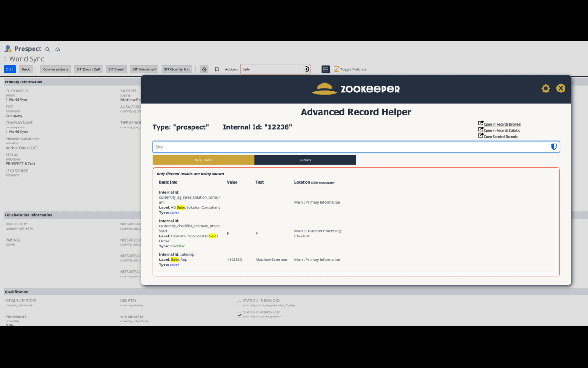The width and height of the screenshot is (588, 368).
Task: Click the Primary Information section header
Action: point(23,82)
